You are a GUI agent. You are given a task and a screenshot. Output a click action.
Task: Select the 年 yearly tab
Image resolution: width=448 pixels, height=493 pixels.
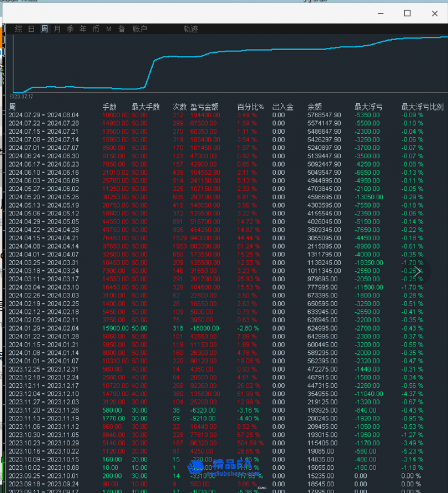[x=83, y=29]
